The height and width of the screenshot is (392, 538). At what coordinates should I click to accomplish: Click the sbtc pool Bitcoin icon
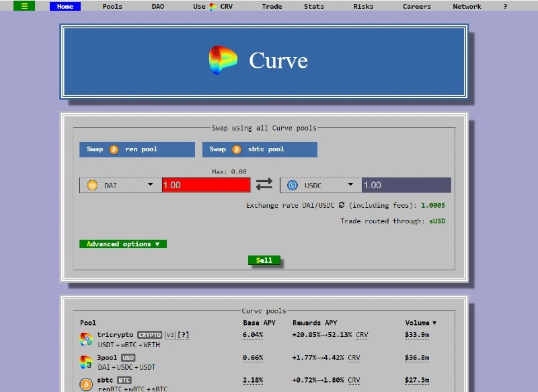(86, 385)
